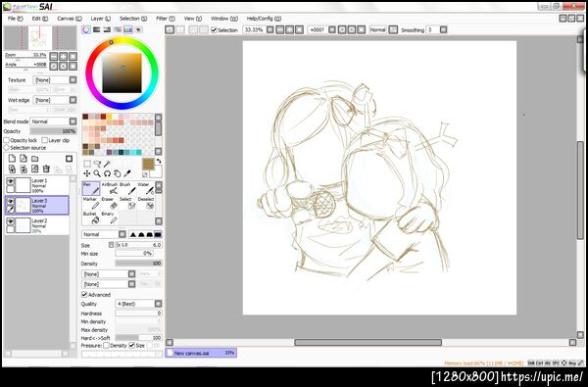Hide Layer1 with its eye icon

click(x=11, y=181)
